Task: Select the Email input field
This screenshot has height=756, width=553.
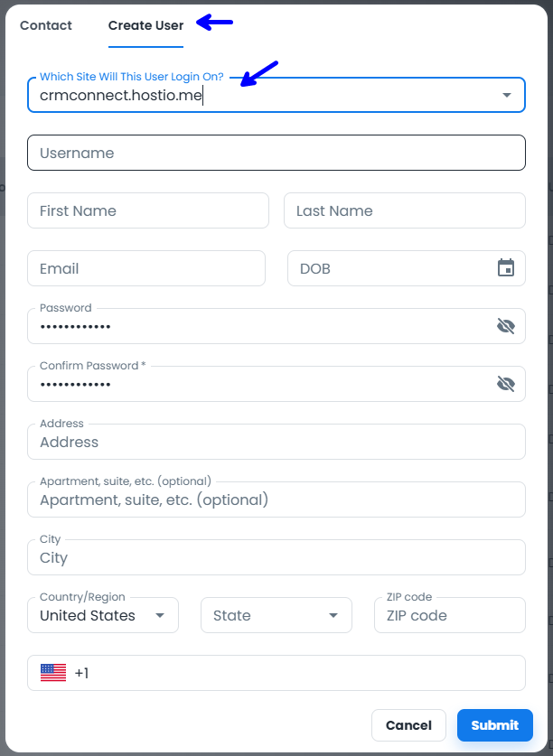Action: click(x=146, y=268)
